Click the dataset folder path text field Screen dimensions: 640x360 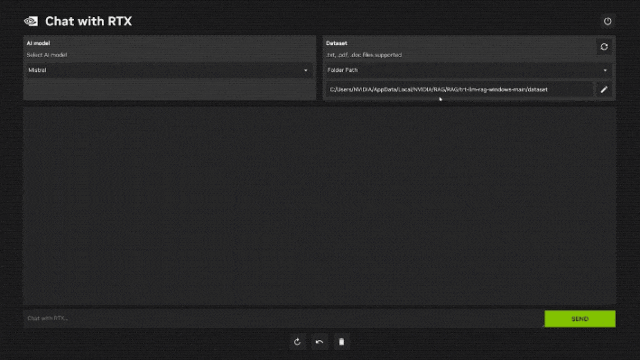pos(459,89)
